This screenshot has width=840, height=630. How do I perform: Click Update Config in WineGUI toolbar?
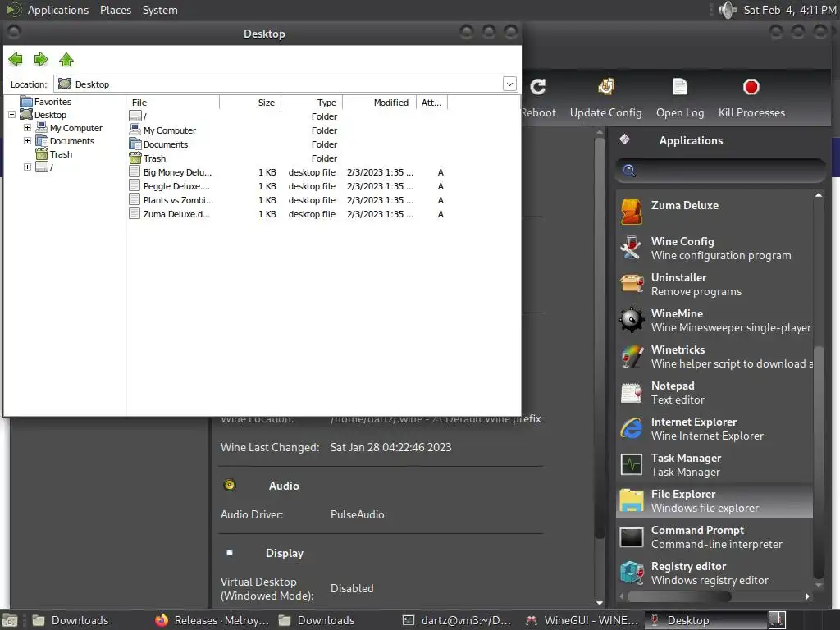click(x=606, y=98)
